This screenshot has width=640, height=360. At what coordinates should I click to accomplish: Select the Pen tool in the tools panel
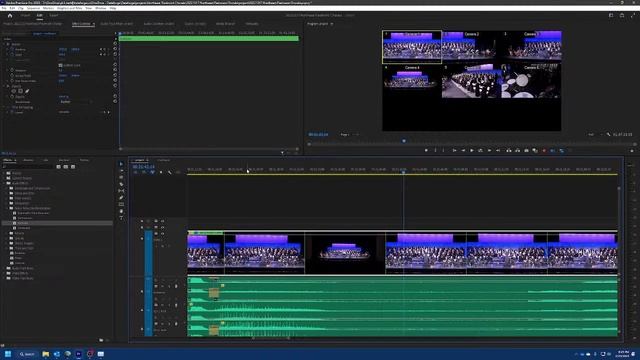click(121, 198)
